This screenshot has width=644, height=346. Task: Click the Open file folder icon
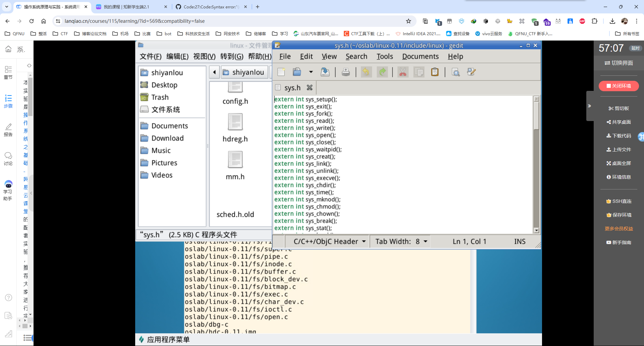coord(297,72)
